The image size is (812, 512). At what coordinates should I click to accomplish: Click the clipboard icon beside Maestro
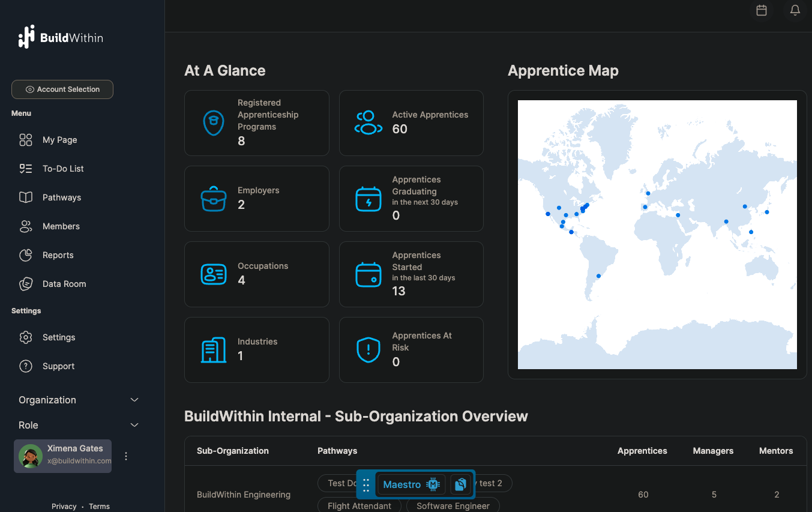[460, 484]
